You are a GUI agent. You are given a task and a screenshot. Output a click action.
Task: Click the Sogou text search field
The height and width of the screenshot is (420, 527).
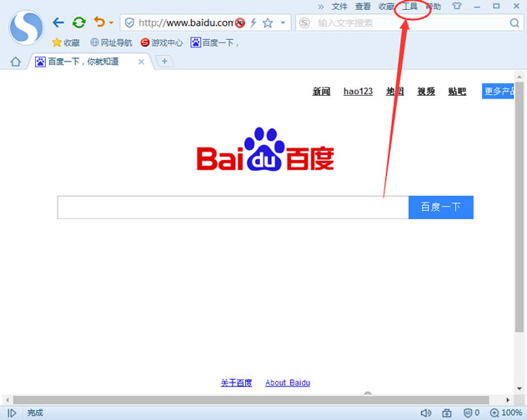(412, 22)
